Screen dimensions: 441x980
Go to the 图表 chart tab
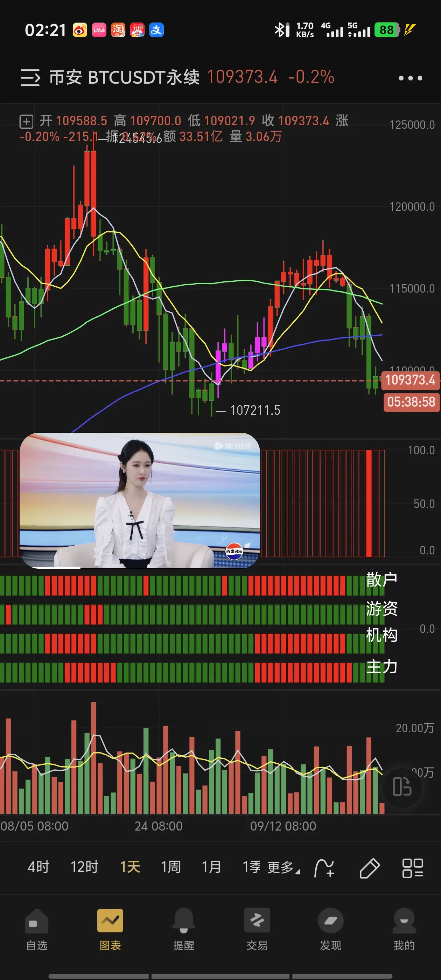(110, 930)
